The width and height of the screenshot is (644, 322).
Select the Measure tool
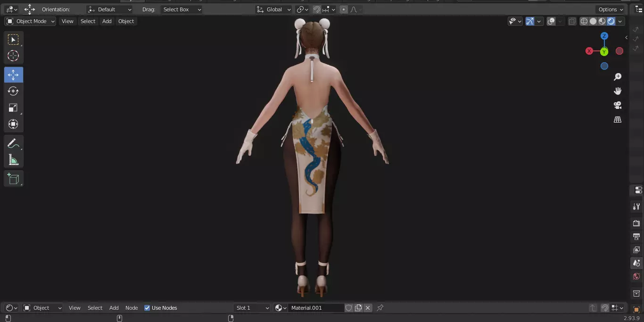coord(13,160)
